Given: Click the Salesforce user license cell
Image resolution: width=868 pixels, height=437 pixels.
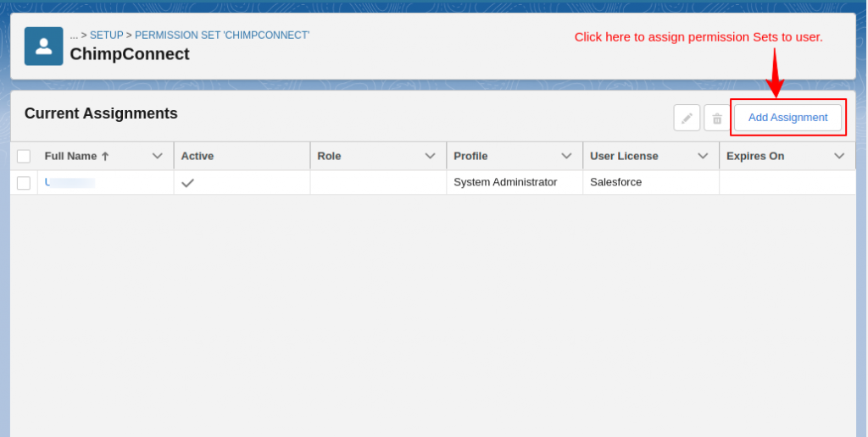Looking at the screenshot, I should click(615, 182).
